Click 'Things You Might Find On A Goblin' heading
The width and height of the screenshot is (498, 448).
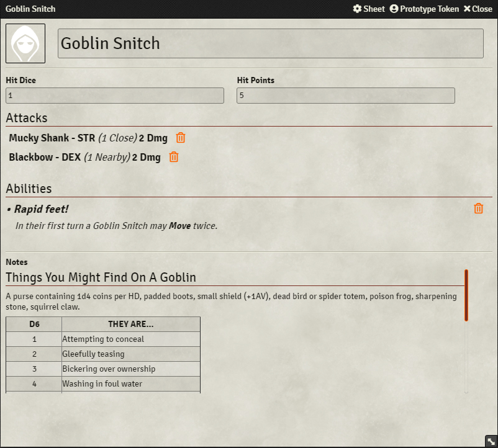tap(101, 277)
